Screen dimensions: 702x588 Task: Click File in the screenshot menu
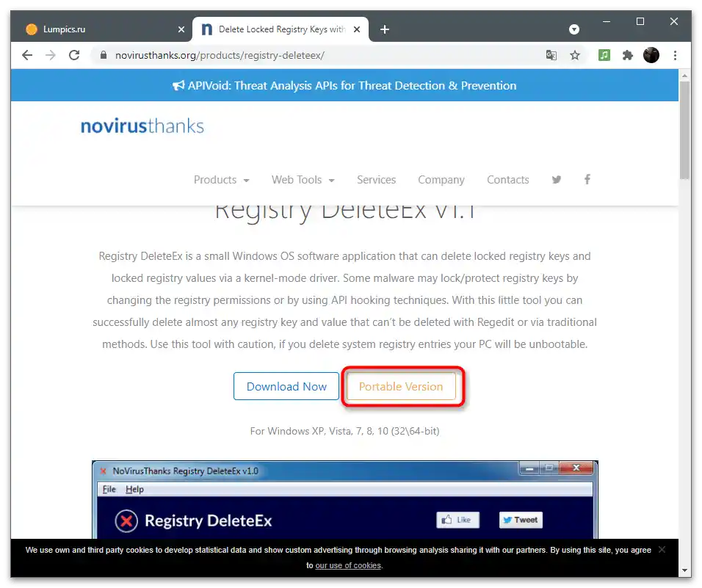(109, 490)
